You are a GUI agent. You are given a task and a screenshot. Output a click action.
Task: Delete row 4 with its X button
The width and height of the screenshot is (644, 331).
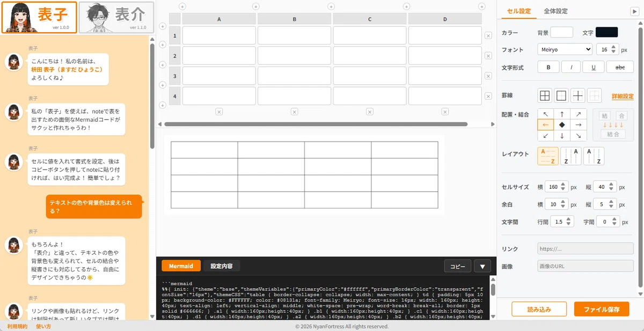488,96
